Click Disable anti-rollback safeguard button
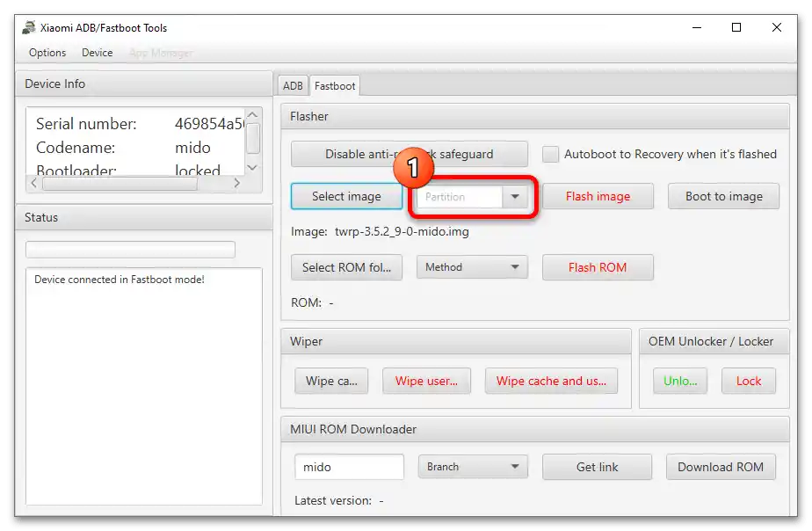Image resolution: width=812 pixels, height=531 pixels. click(410, 154)
